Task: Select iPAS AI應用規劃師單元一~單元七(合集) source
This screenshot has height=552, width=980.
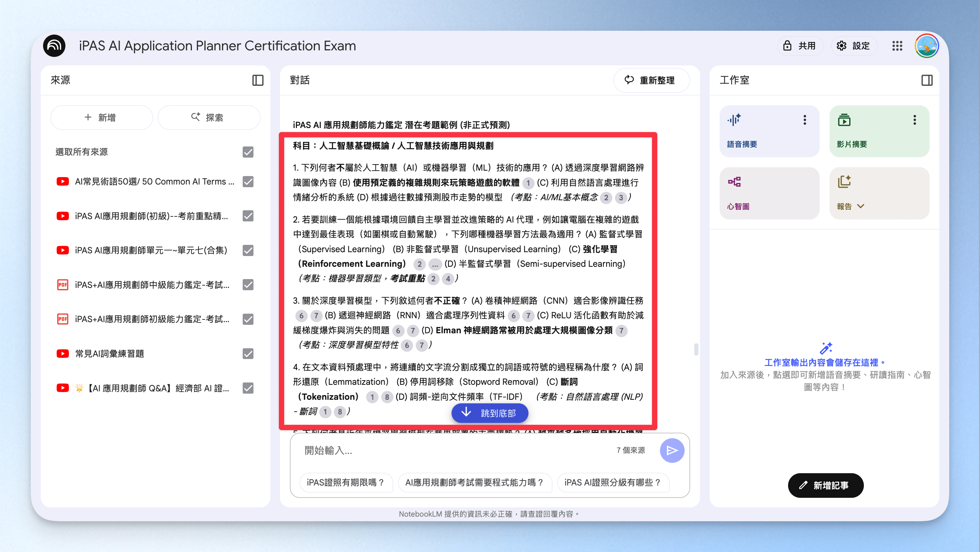Action: 151,250
